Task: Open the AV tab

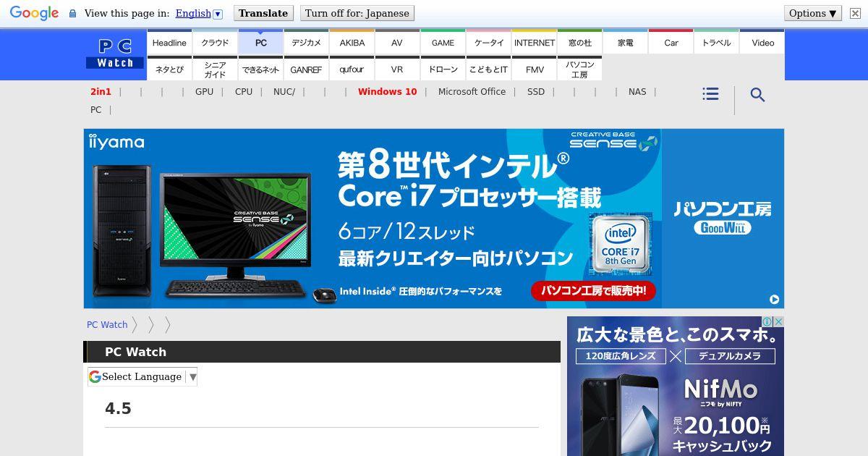Action: [397, 42]
